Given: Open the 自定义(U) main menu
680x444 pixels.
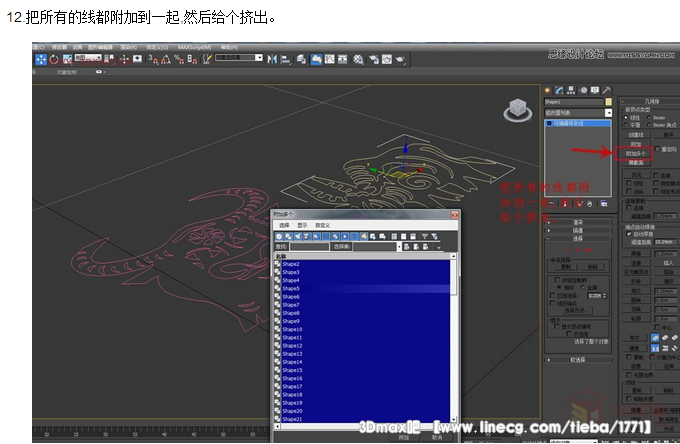Looking at the screenshot, I should point(157,47).
